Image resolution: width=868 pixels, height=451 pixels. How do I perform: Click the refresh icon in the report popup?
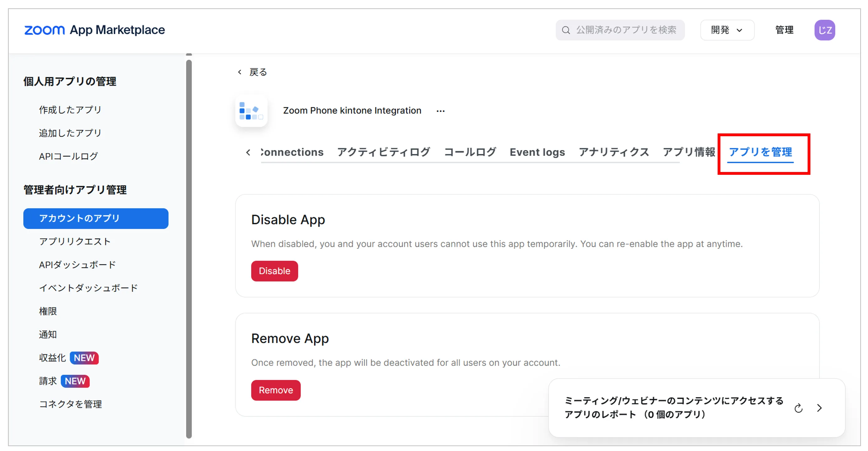(x=798, y=408)
